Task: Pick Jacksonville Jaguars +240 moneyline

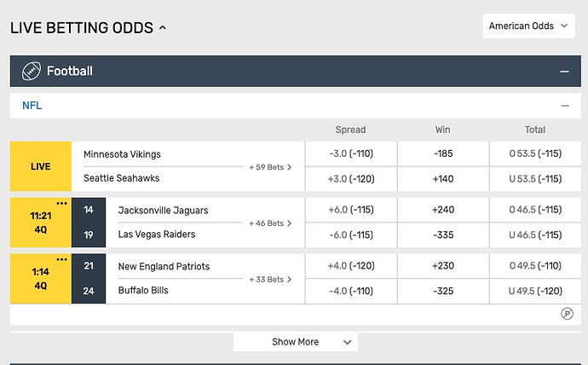Action: click(x=442, y=210)
